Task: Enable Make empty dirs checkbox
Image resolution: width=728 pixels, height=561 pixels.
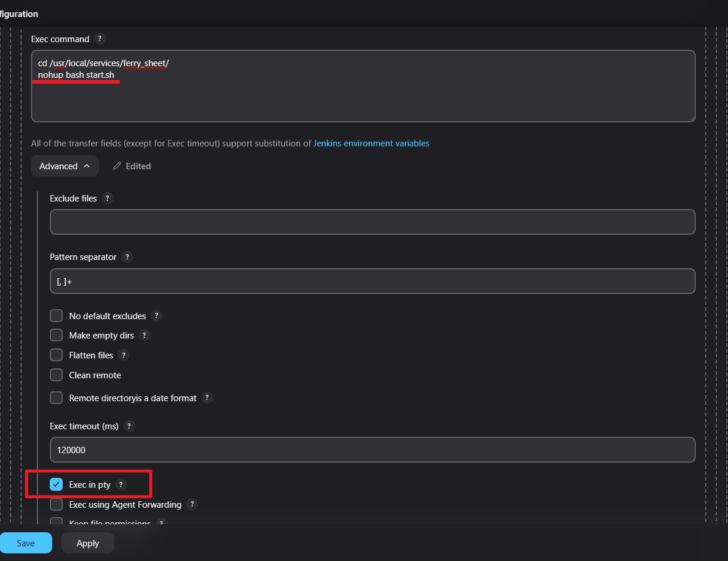Action: [x=56, y=335]
